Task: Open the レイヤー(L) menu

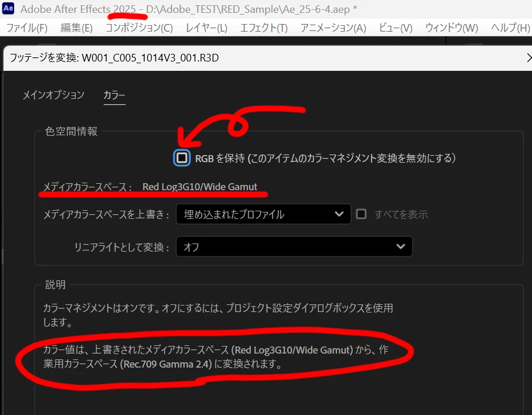Action: pyautogui.click(x=206, y=28)
